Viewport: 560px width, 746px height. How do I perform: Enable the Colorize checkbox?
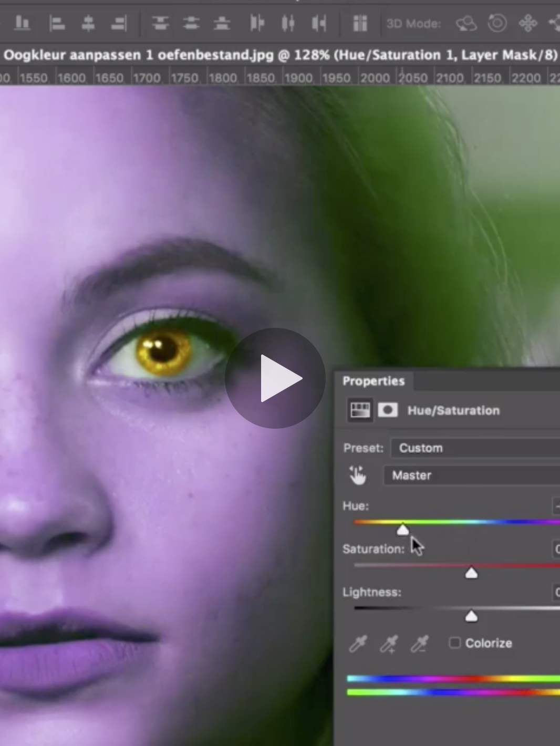(455, 643)
